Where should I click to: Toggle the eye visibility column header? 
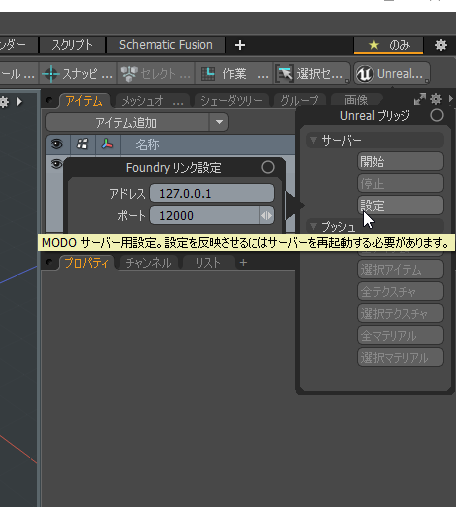coord(57,144)
